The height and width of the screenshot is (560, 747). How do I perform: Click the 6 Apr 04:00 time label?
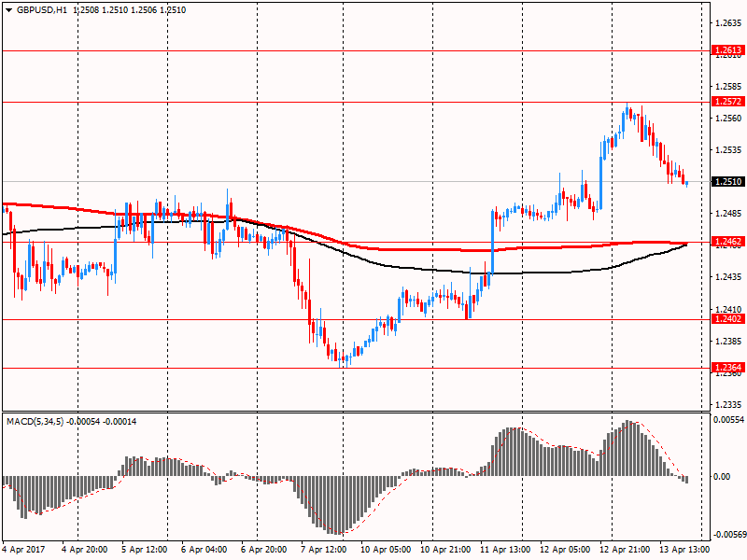click(x=204, y=550)
